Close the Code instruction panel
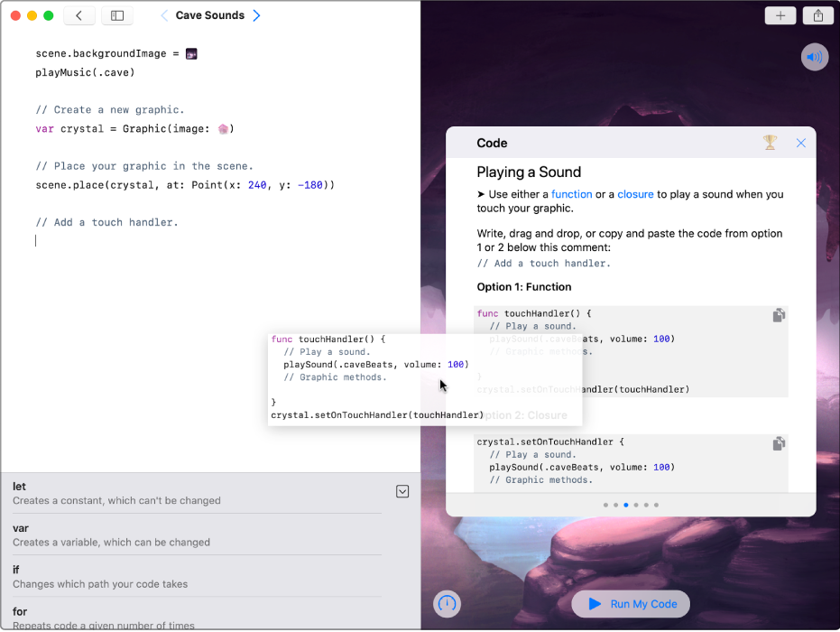The height and width of the screenshot is (632, 840). (800, 144)
